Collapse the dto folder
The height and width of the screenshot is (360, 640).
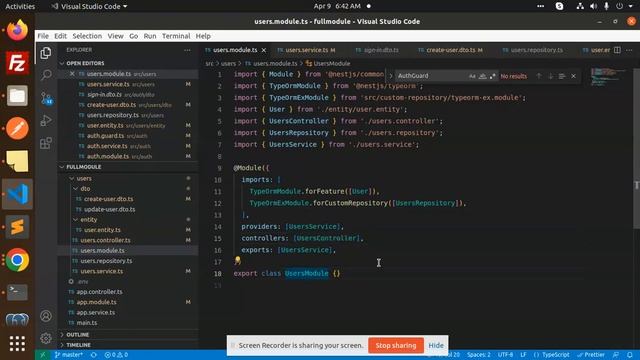click(x=85, y=189)
